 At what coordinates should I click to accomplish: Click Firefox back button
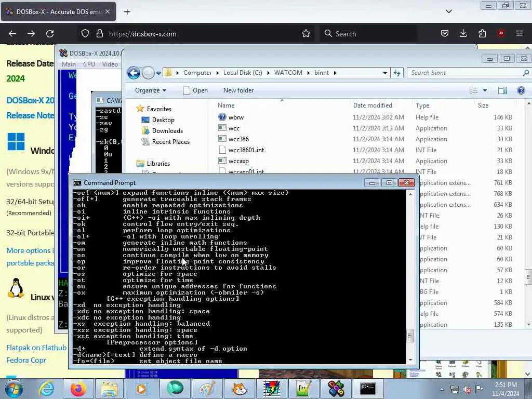point(12,34)
